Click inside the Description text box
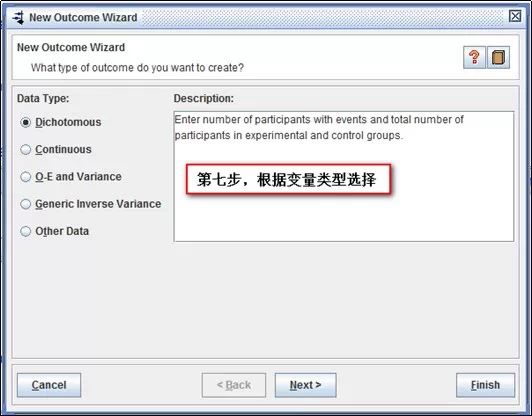This screenshot has width=532, height=416. click(344, 176)
